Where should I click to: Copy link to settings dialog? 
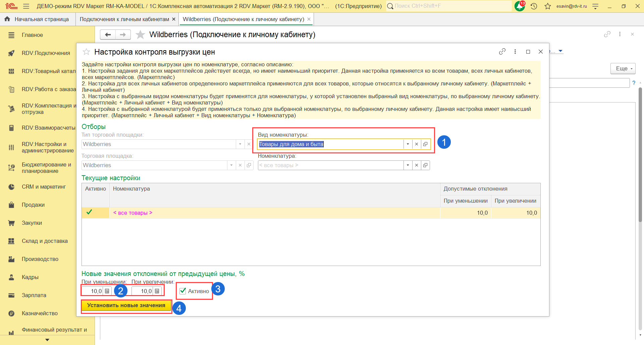[502, 52]
